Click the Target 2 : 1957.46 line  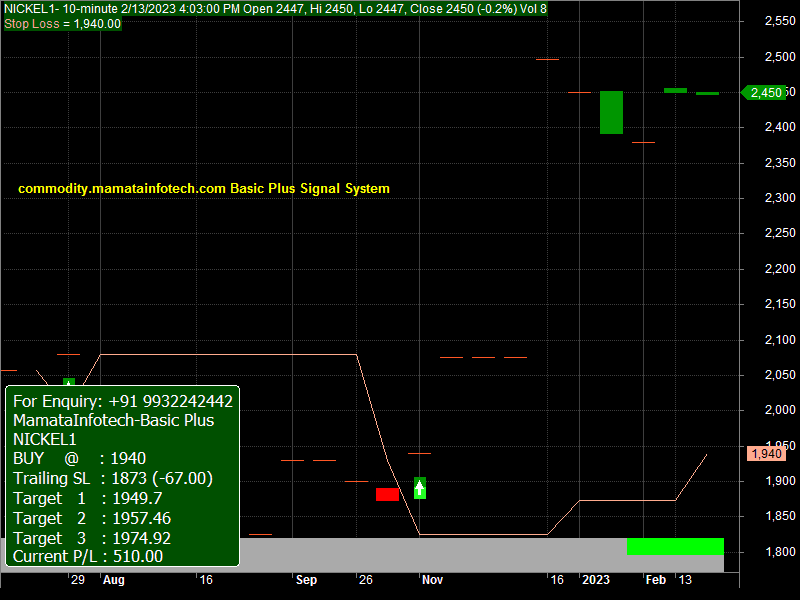pyautogui.click(x=92, y=518)
